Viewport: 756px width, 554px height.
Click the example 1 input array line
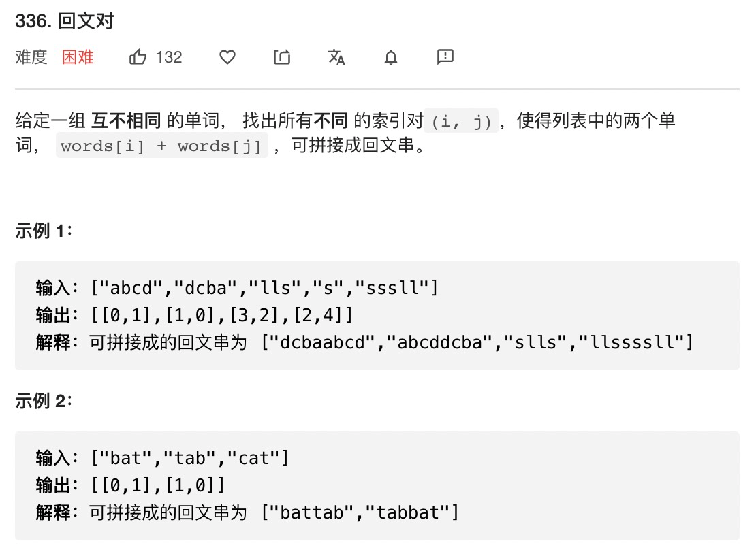click(237, 288)
